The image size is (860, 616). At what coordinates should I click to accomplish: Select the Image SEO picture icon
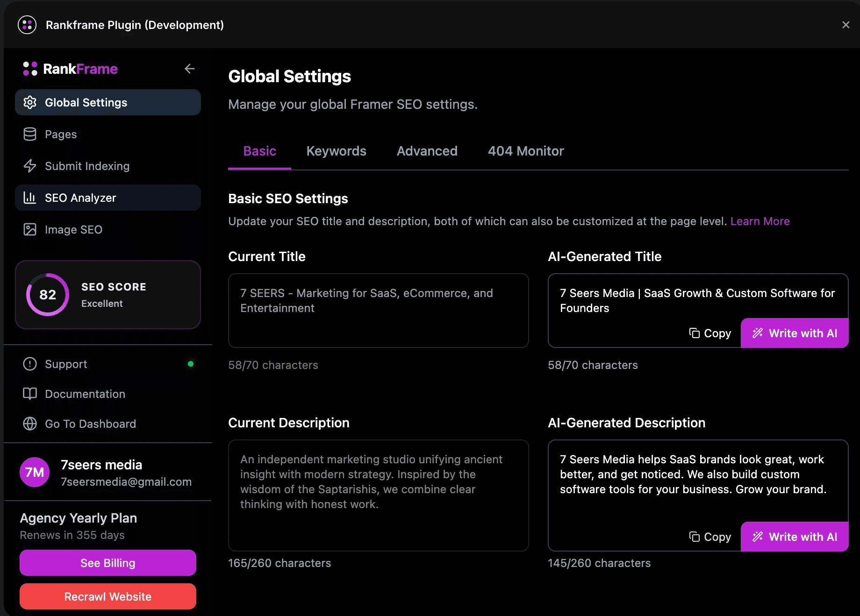click(29, 229)
